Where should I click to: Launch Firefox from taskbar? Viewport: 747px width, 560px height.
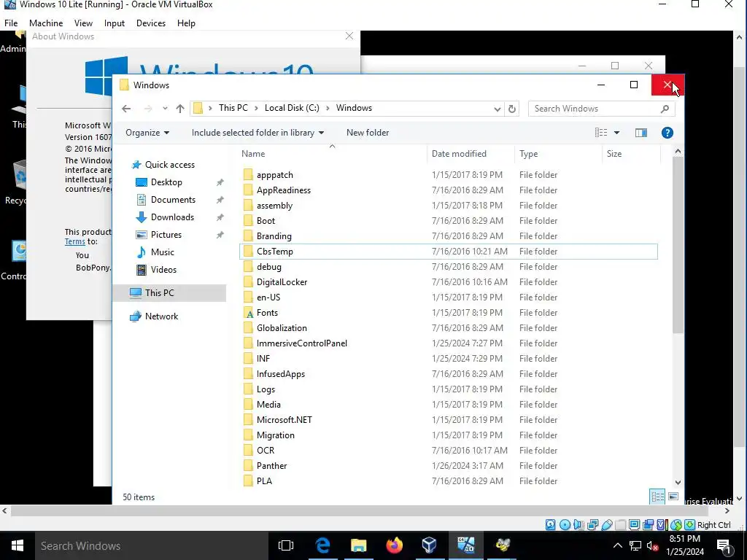click(394, 545)
